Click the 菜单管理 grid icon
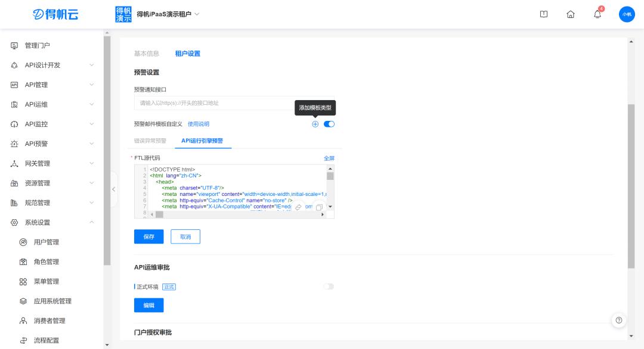 point(23,282)
